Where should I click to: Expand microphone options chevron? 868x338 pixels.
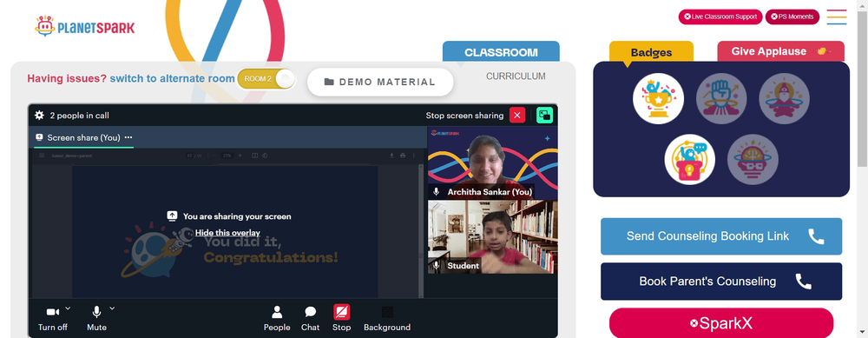112,308
